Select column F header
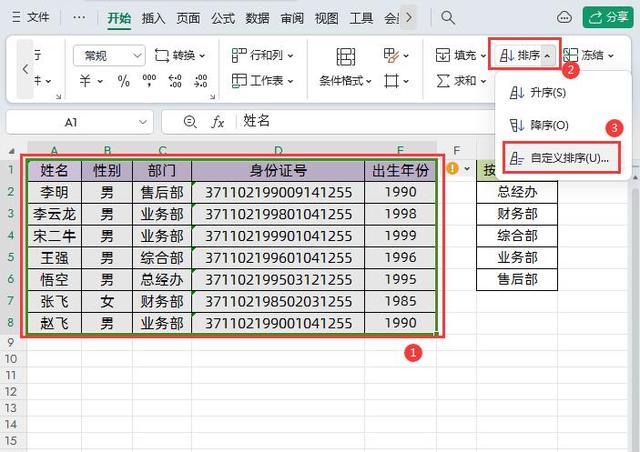This screenshot has height=452, width=640. tap(456, 150)
